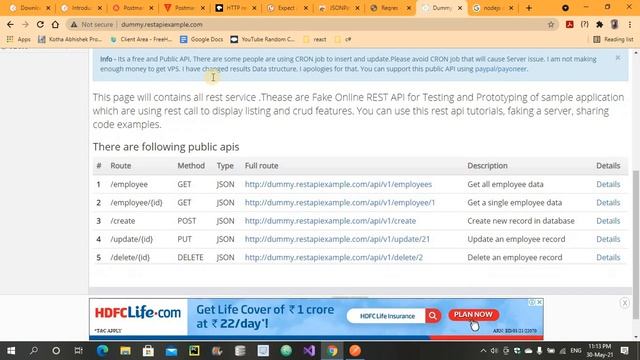
Task: Open the Client Area - FreeH... bookmark
Action: [x=141, y=39]
